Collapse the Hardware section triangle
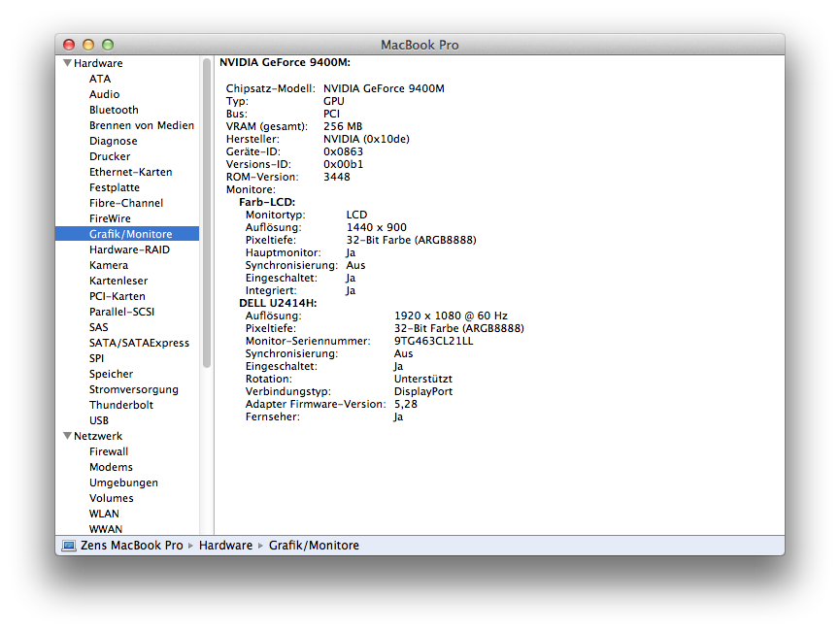The height and width of the screenshot is (632, 840). coord(68,63)
